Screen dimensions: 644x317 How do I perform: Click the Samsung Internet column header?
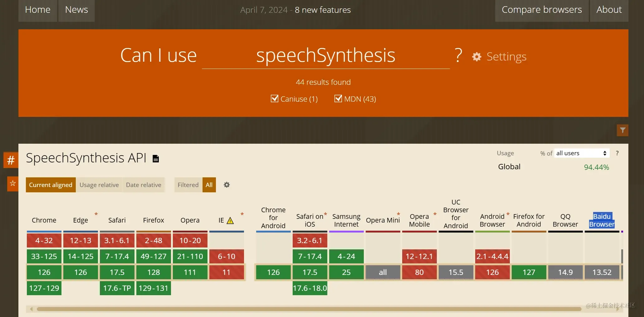point(346,220)
